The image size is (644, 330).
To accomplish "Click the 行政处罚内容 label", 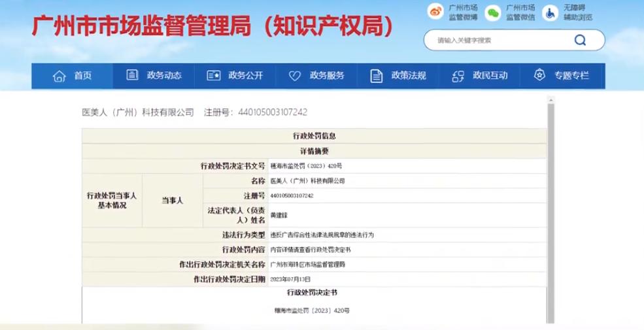I will tap(244, 250).
